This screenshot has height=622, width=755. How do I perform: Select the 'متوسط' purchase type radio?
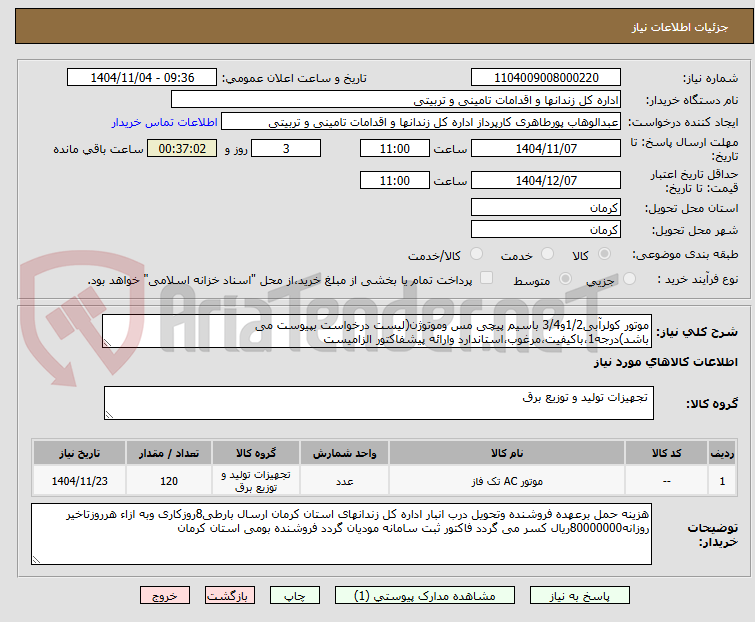[x=565, y=279]
